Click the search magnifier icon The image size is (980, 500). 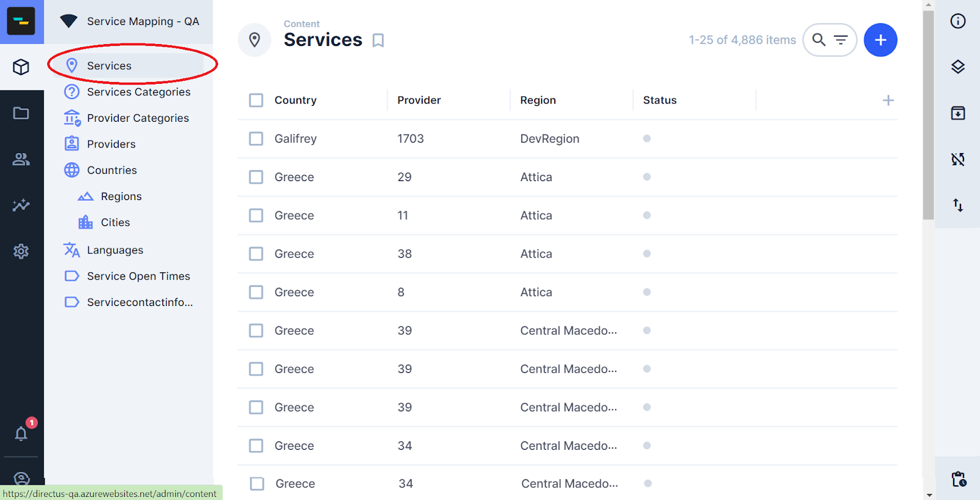click(x=819, y=40)
